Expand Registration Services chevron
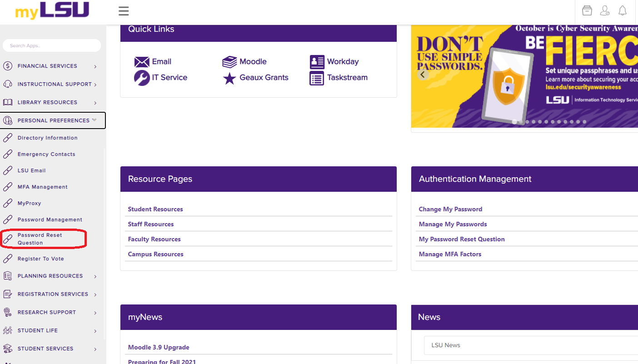The width and height of the screenshot is (638, 364). pos(95,295)
